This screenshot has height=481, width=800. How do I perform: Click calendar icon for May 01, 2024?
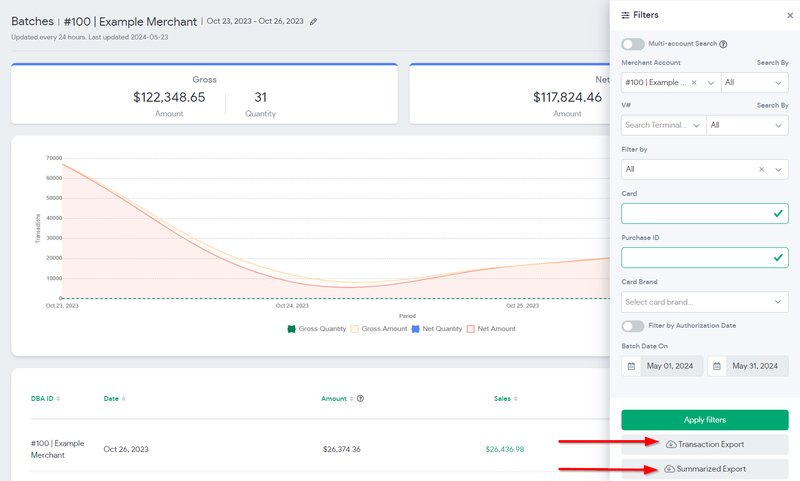tap(631, 366)
